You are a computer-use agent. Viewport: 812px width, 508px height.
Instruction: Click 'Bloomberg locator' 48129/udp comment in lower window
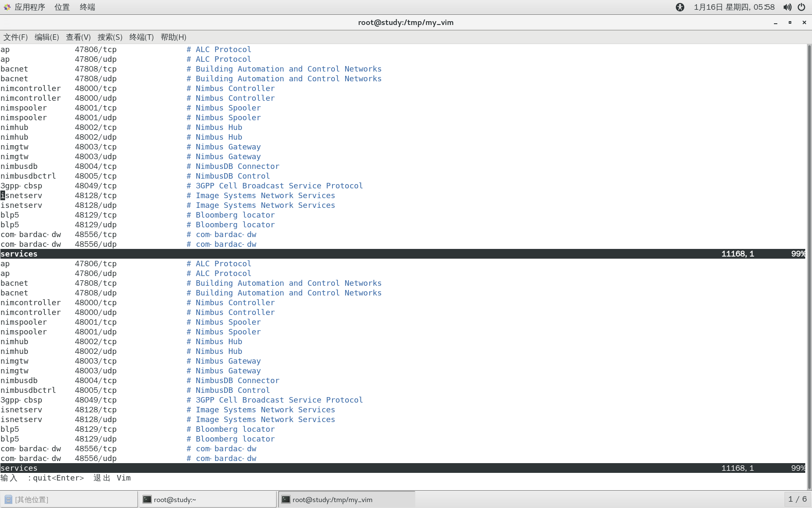[235, 439]
